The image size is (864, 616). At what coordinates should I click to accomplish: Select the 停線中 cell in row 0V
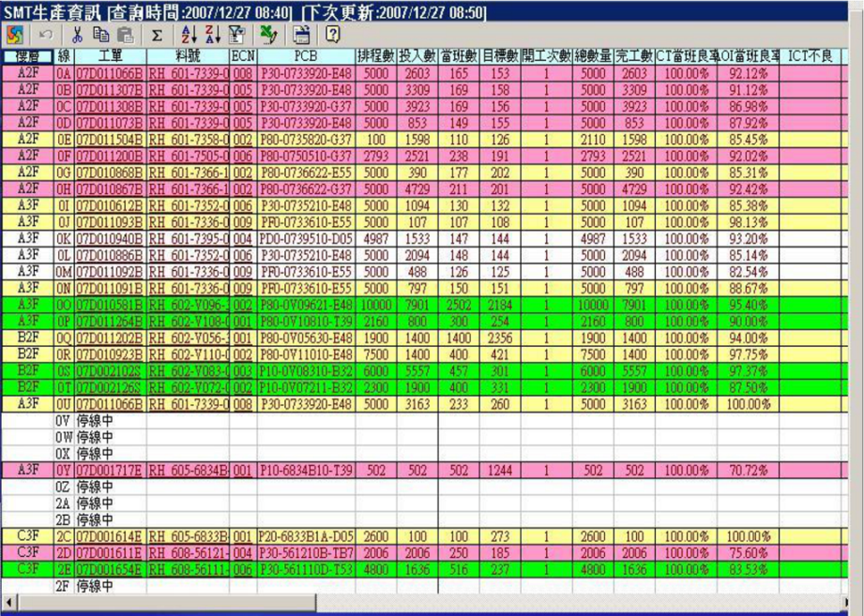coord(95,421)
